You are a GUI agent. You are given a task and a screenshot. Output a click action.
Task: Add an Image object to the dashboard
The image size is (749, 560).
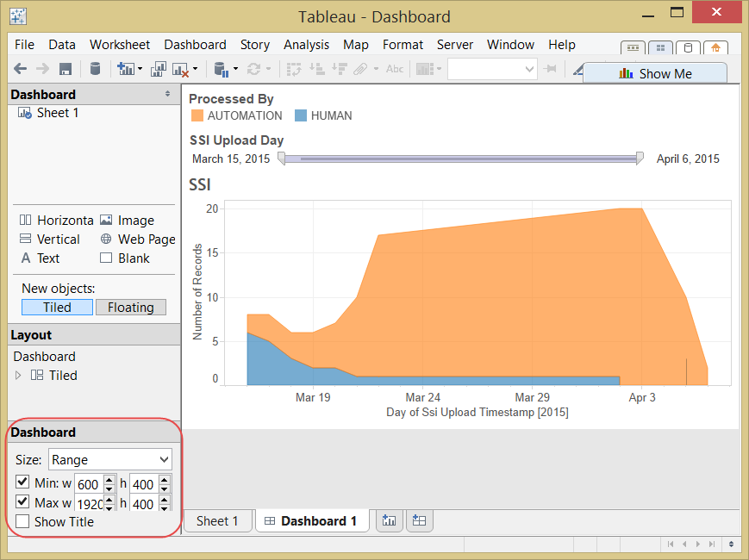point(127,220)
